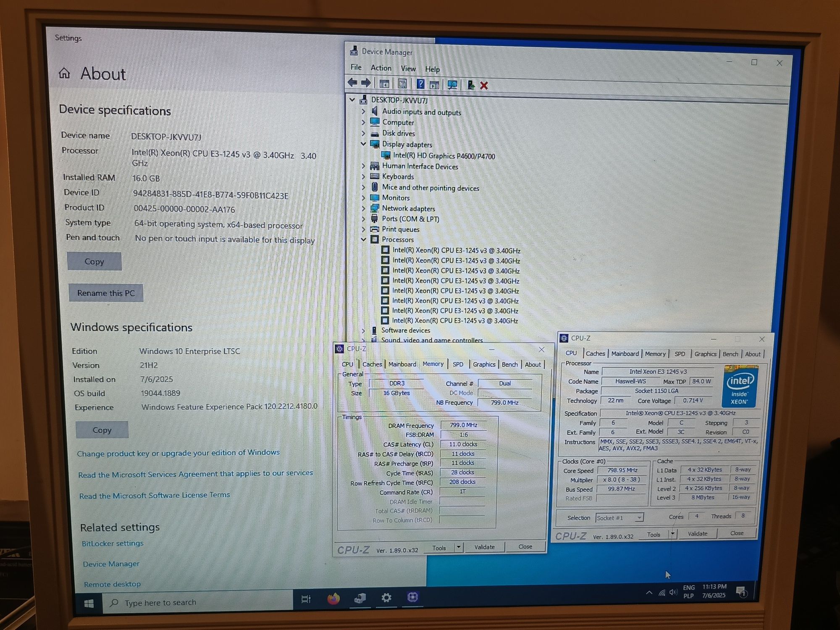
Task: Collapse the Display adapters node
Action: 363,144
